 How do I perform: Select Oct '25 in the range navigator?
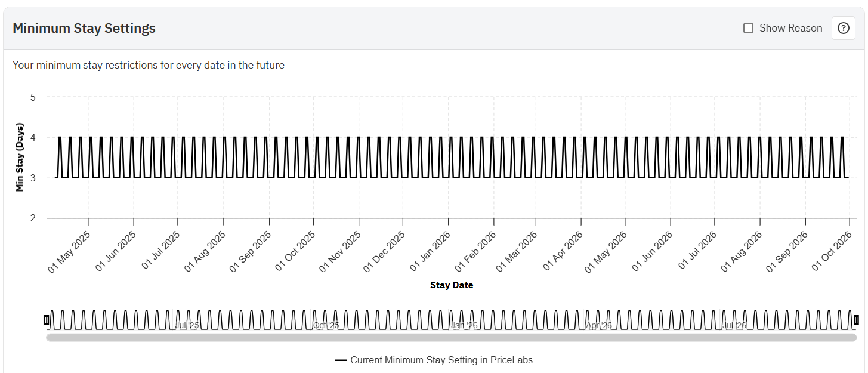click(x=326, y=325)
